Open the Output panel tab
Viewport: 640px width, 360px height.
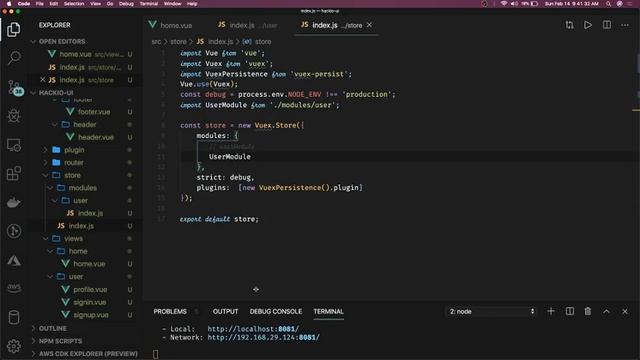click(x=225, y=311)
